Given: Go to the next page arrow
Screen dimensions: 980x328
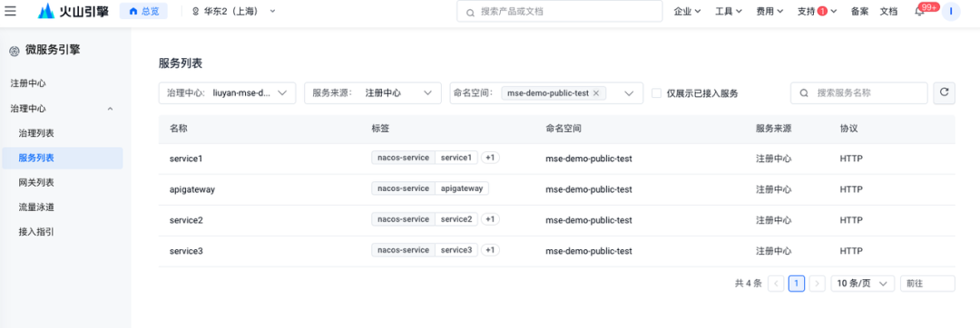Looking at the screenshot, I should point(817,283).
